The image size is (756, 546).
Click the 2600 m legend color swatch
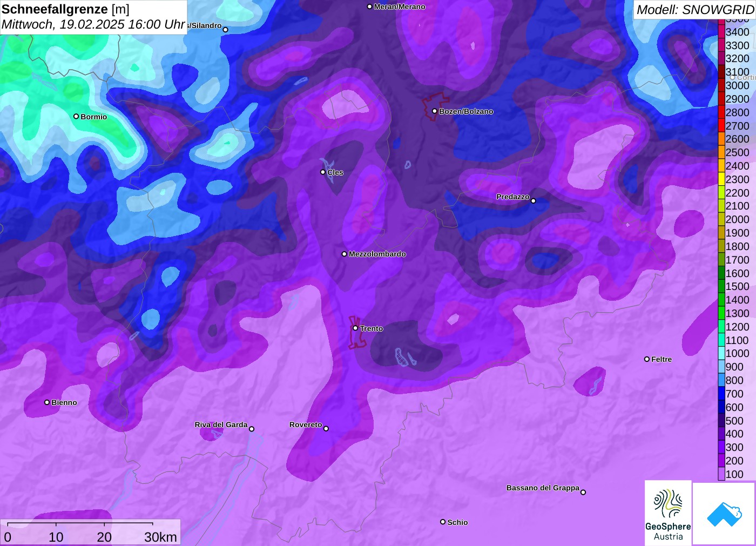click(x=721, y=139)
